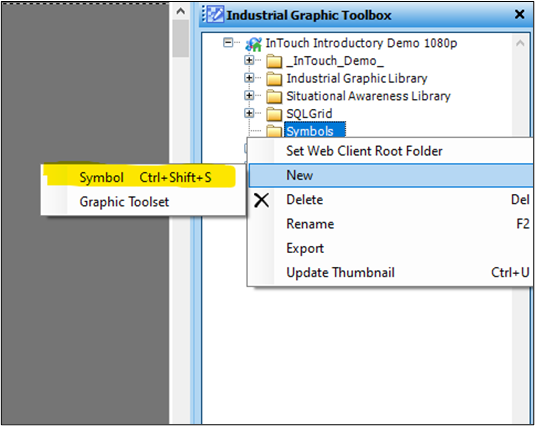The image size is (535, 426).
Task: Click the X icon beside Delete
Action: [x=262, y=200]
